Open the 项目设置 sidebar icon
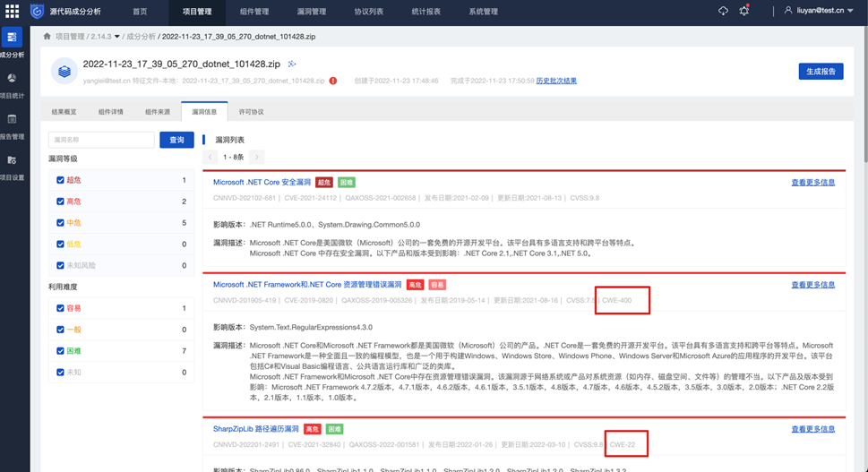The height and width of the screenshot is (472, 868). (x=12, y=160)
